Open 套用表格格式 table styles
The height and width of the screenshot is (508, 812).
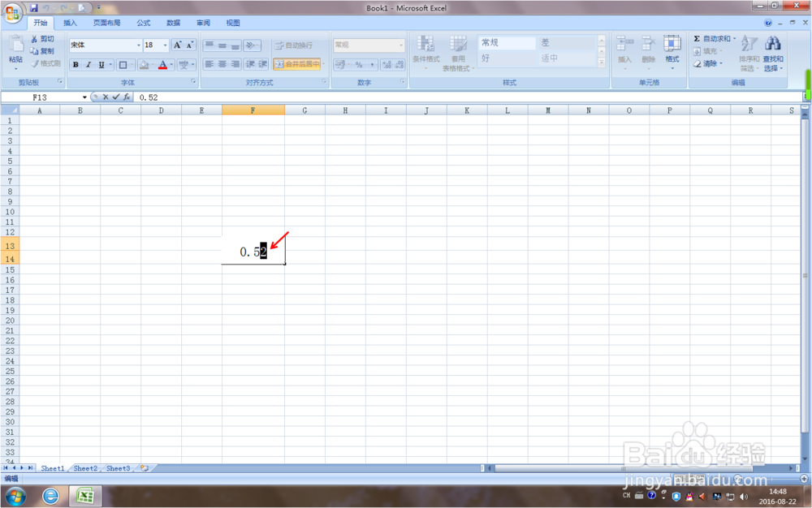tap(458, 53)
